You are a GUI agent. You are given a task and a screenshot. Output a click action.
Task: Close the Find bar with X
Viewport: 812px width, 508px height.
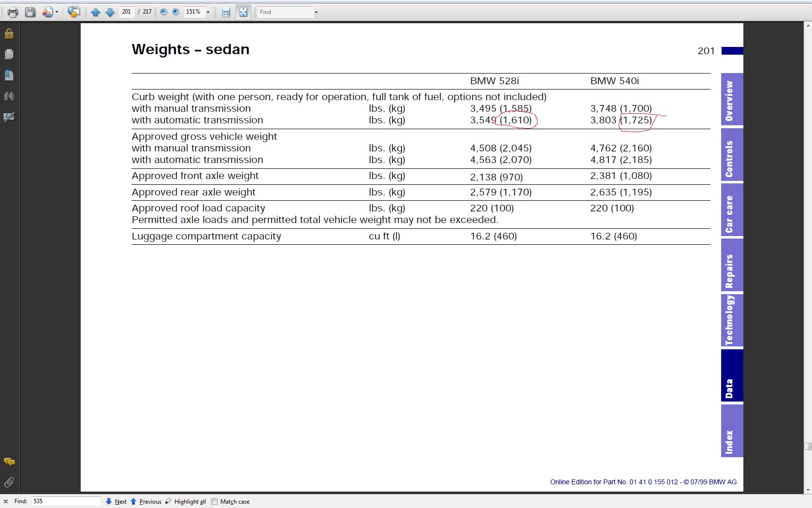[6, 501]
